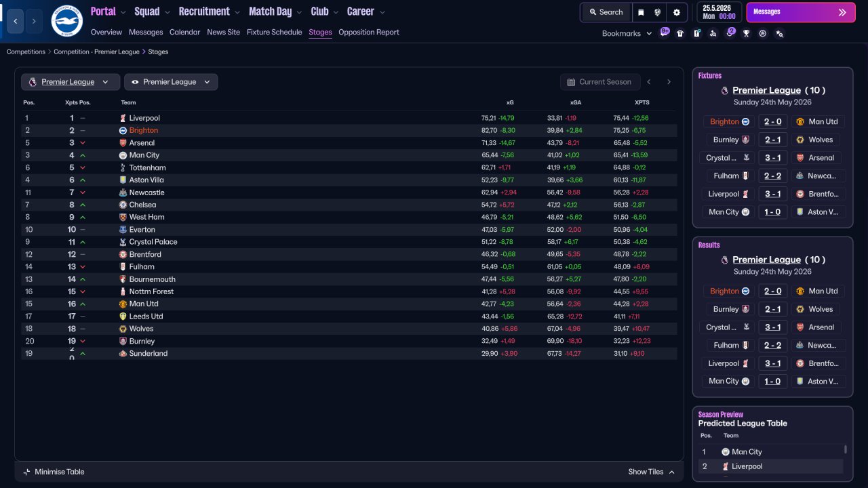Screen dimensions: 868x488
Task: Expand Show Tiles
Action: tap(652, 472)
